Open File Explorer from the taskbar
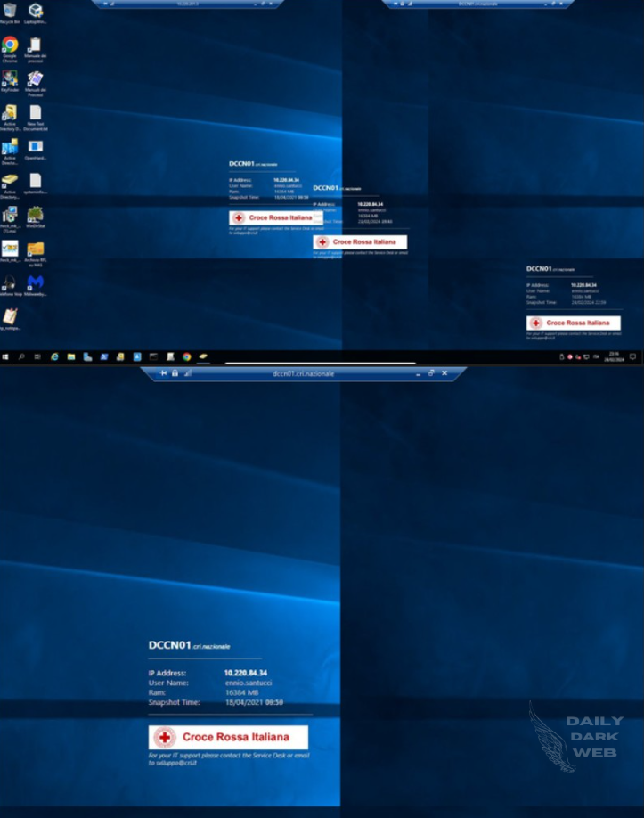644x818 pixels. [71, 356]
